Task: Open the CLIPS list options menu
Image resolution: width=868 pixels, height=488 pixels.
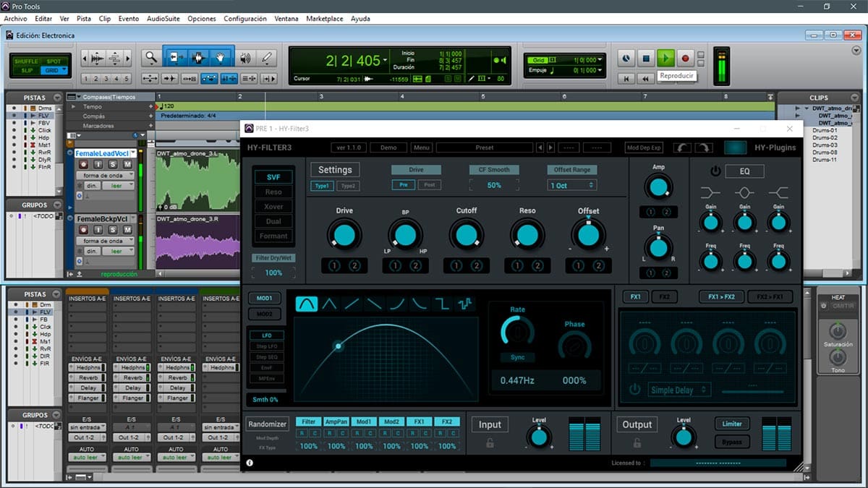Action: tap(856, 98)
